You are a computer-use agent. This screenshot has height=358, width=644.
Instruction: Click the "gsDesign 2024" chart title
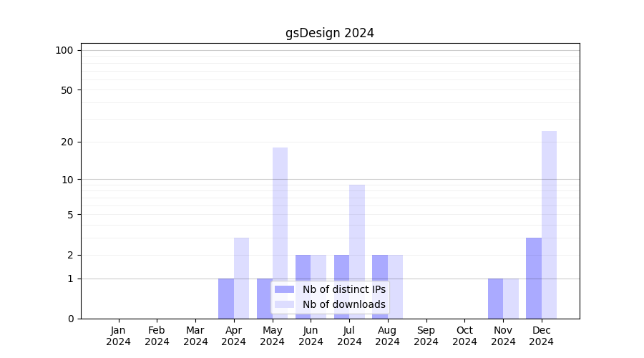point(329,33)
